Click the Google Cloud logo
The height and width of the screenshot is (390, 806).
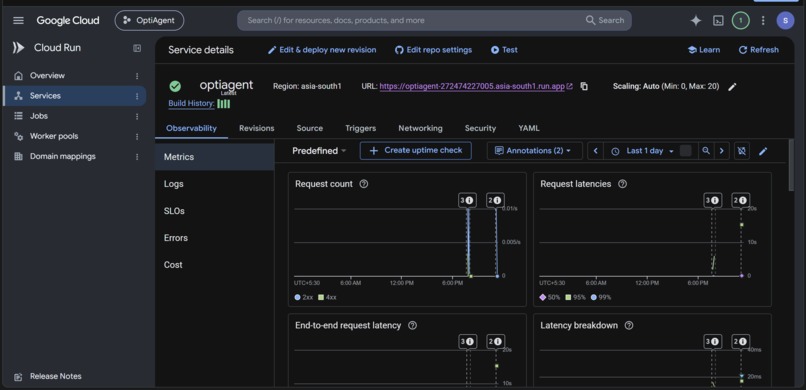click(68, 21)
